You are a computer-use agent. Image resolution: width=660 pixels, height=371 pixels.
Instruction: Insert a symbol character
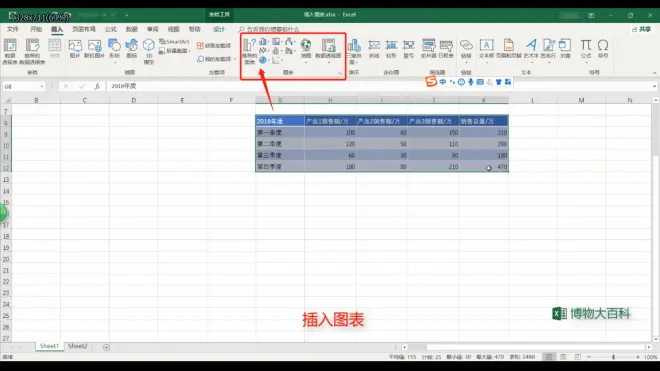603,49
